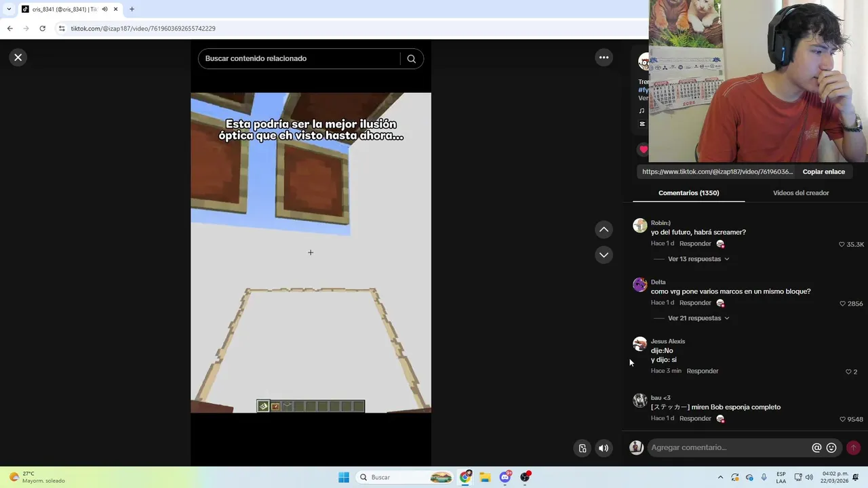Image resolution: width=868 pixels, height=488 pixels.
Task: Open the weather widget showing 27°C
Action: [x=37, y=477]
